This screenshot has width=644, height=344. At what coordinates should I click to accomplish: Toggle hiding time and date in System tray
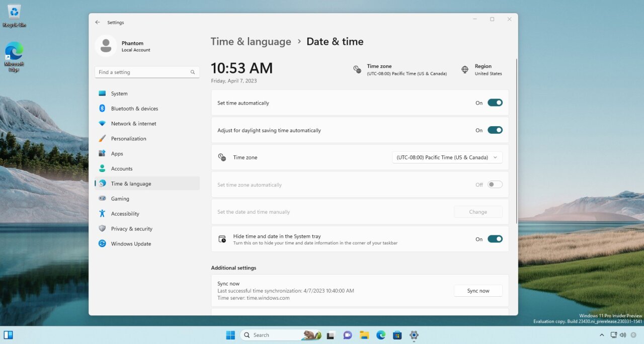[495, 239]
